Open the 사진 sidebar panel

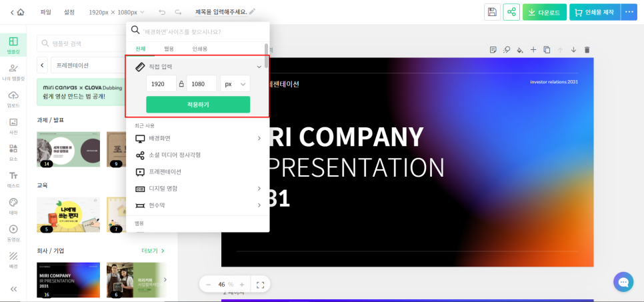click(13, 126)
